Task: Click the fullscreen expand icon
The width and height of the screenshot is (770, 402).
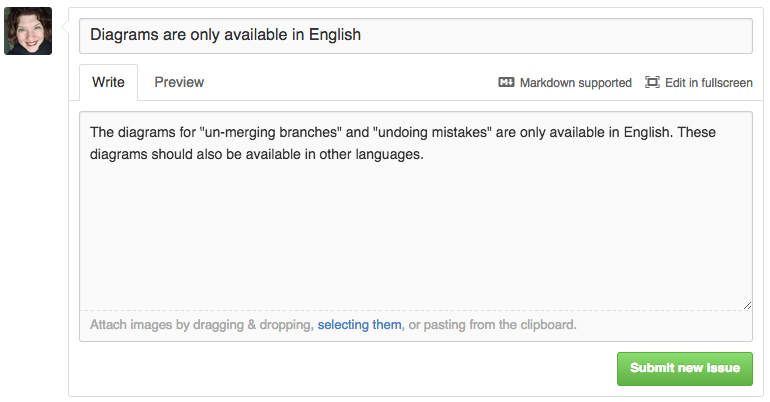Action: pyautogui.click(x=652, y=83)
